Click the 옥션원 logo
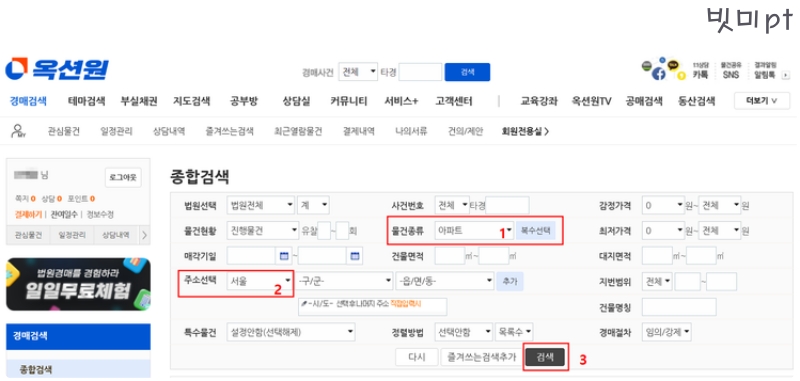 point(57,69)
